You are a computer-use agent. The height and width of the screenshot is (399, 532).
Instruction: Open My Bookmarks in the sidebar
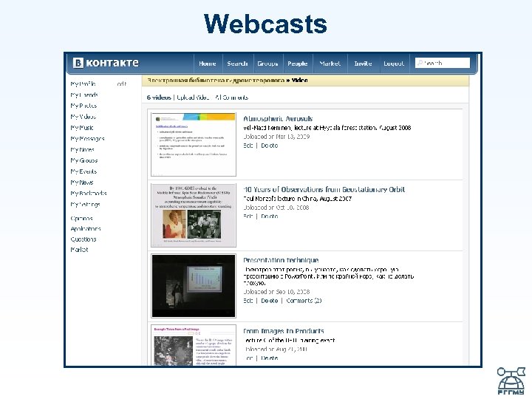point(89,193)
